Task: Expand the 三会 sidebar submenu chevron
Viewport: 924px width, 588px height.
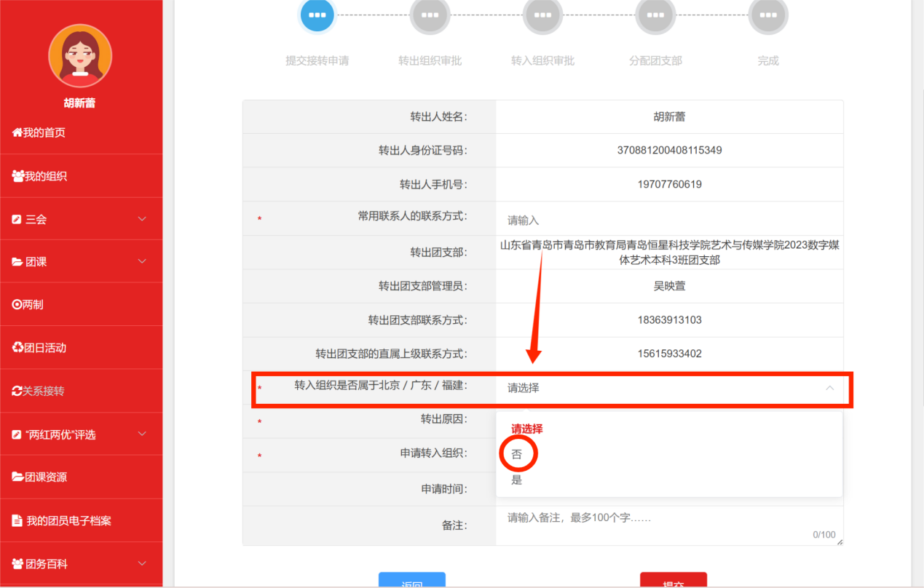Action: pyautogui.click(x=142, y=219)
